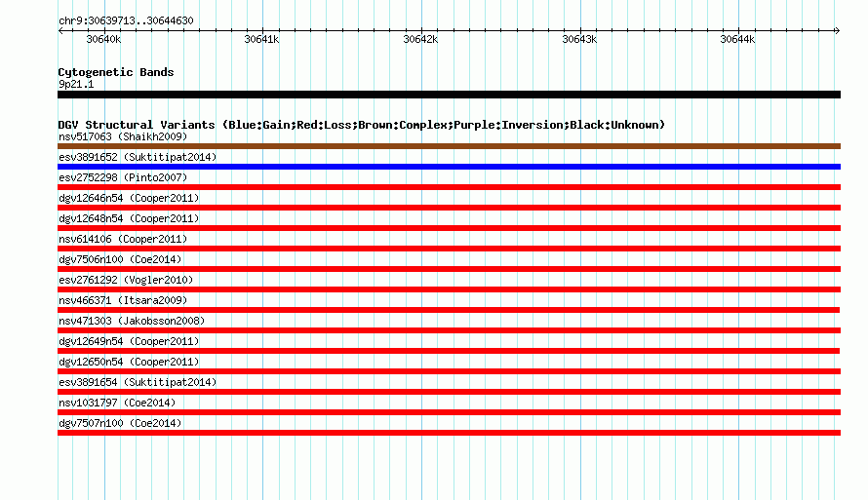
Task: Click the 30641k ruler tick label
Action: (261, 39)
